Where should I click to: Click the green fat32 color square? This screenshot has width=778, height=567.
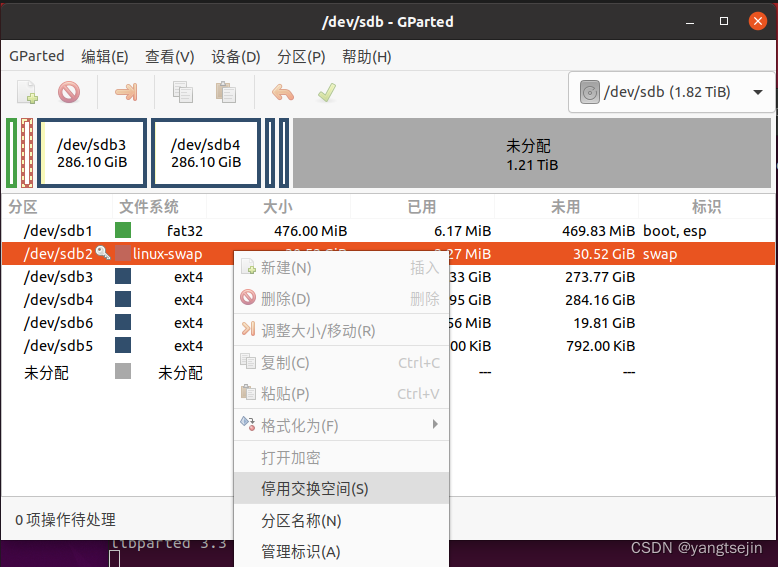point(123,230)
